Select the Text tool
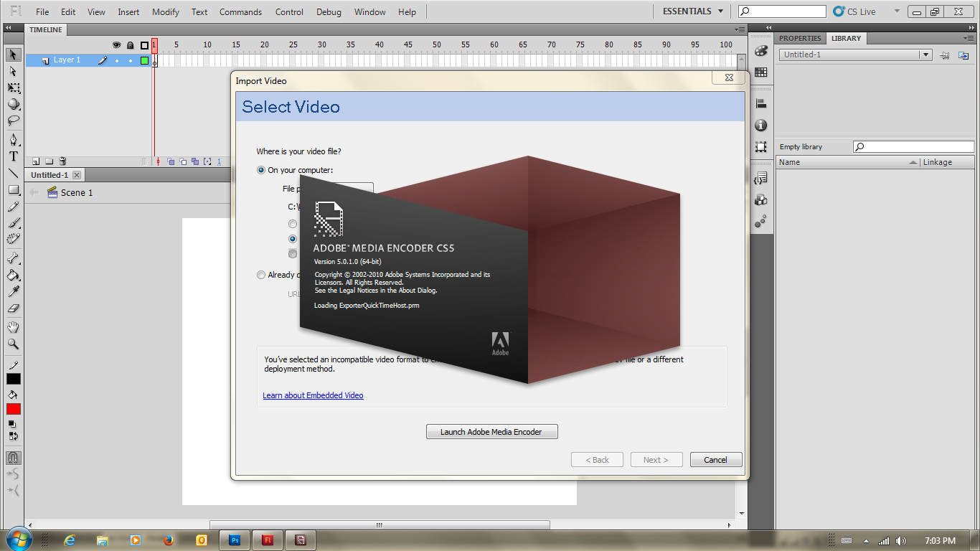 point(14,156)
